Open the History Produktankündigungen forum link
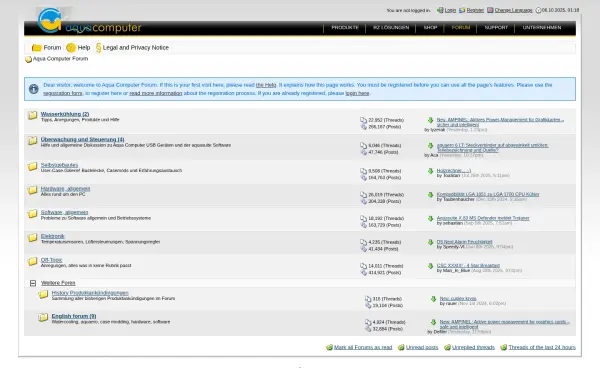The height and width of the screenshot is (375, 600). click(x=90, y=293)
